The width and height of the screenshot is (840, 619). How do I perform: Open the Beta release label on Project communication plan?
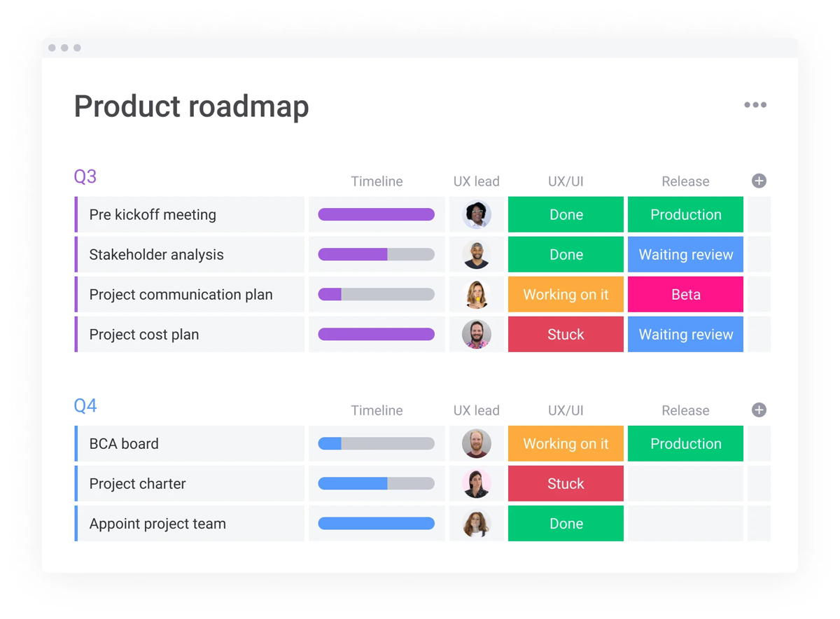pos(685,294)
